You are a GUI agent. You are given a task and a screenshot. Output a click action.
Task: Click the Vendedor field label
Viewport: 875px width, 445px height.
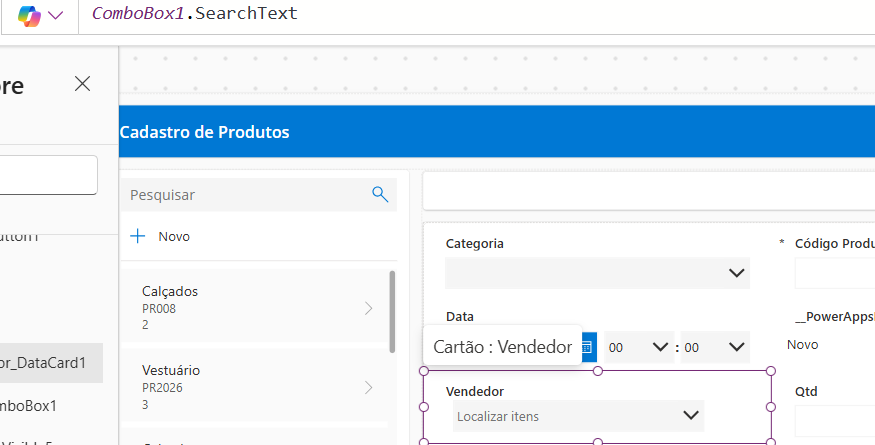[475, 391]
